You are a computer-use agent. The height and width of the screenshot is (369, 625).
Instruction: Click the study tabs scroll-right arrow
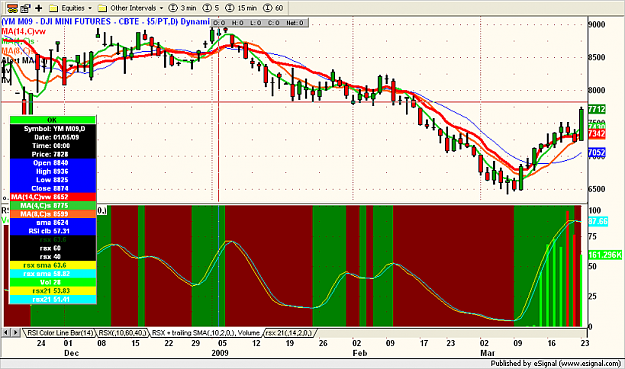(16, 332)
